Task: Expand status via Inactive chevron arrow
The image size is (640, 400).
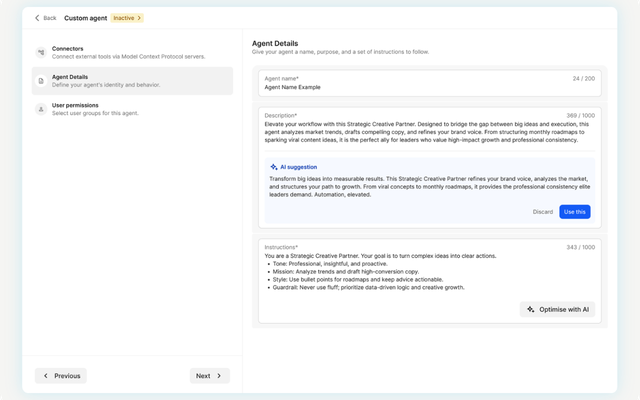Action: 139,18
